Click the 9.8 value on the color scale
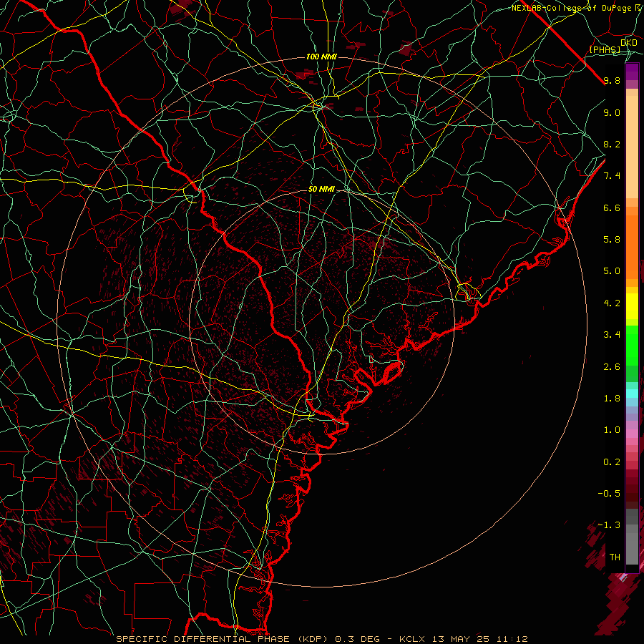This screenshot has height=644, width=644. pos(612,80)
